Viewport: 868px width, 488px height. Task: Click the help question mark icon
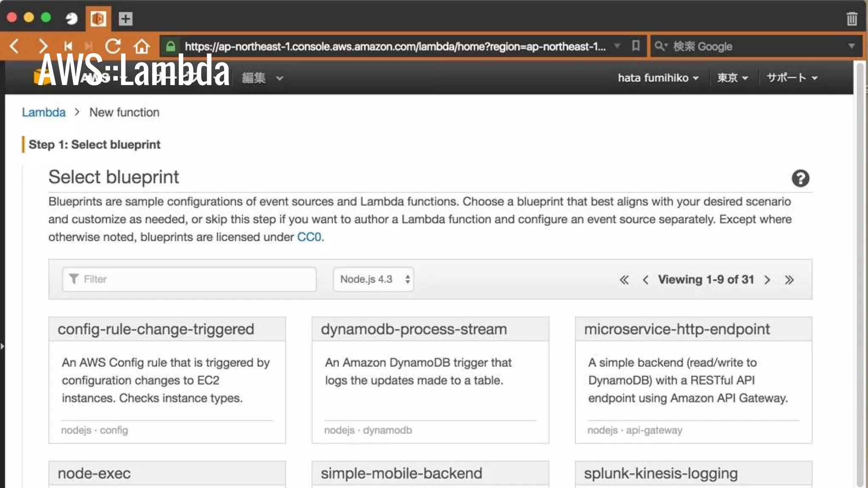[x=800, y=178]
